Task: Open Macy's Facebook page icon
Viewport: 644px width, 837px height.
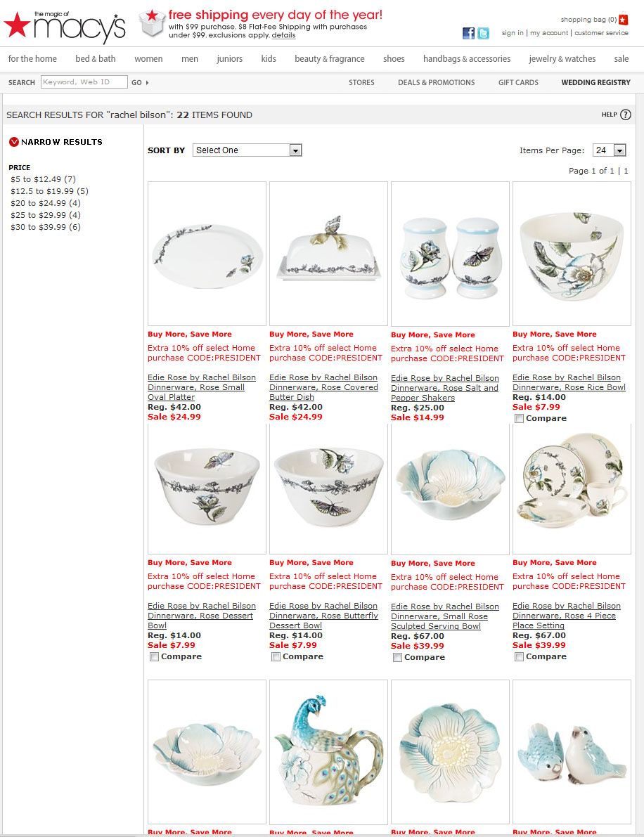Action: point(468,33)
